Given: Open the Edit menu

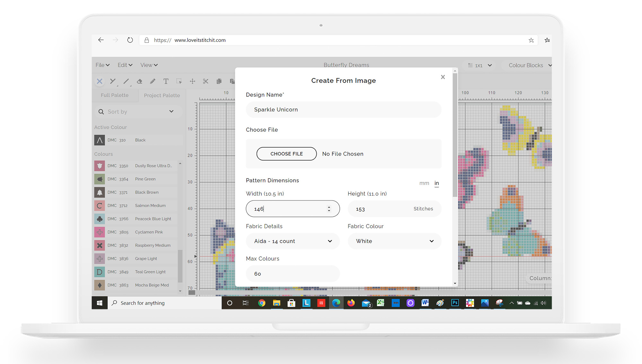Looking at the screenshot, I should 125,65.
